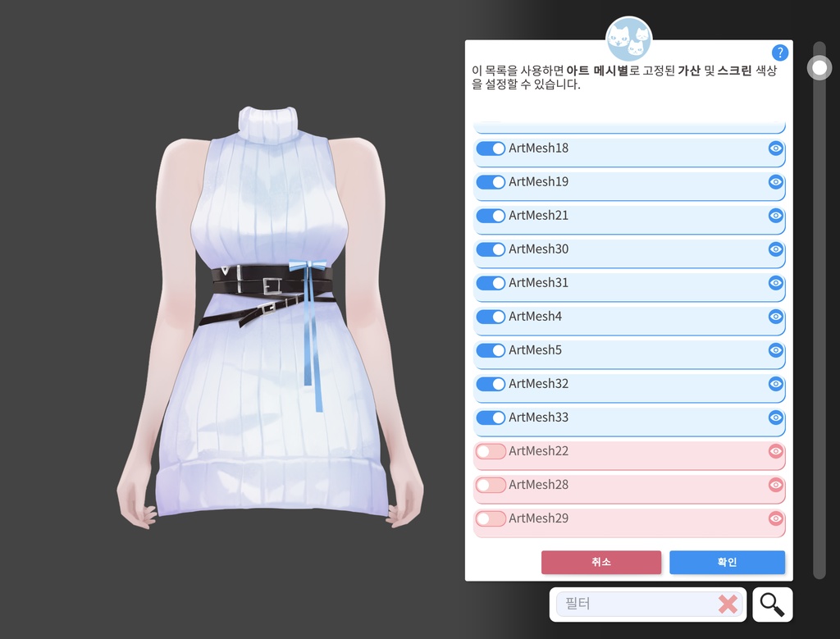Disable ArtMesh5's blue toggle switch

[491, 350]
